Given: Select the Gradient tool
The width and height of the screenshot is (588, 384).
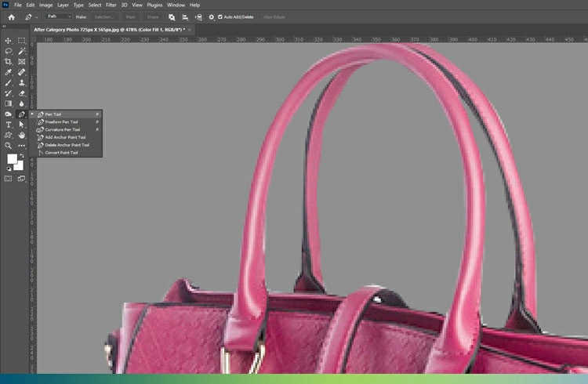Looking at the screenshot, I should point(9,103).
